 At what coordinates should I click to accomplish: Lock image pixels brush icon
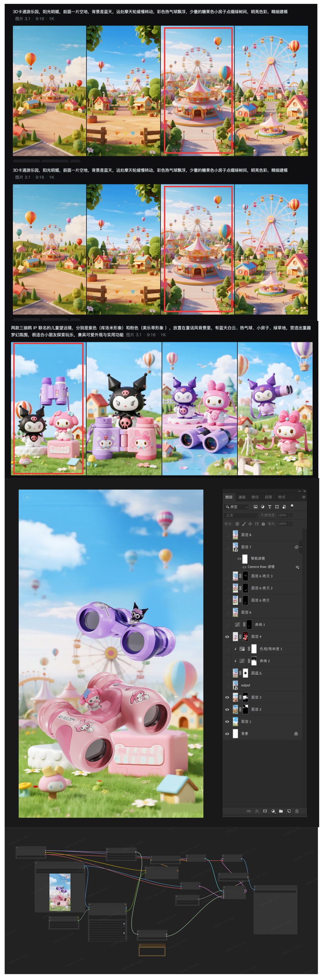244,524
